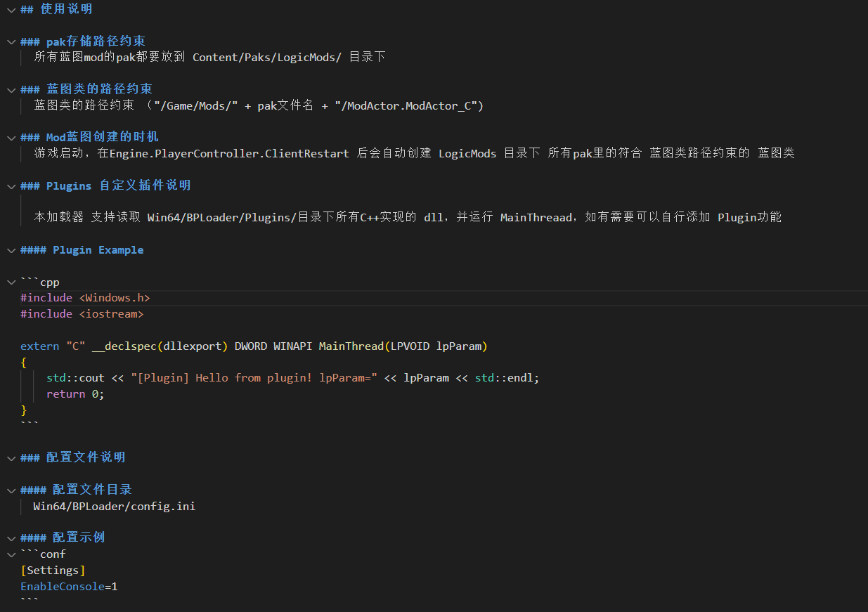
Task: Collapse the 蓝图类的路径约束 section
Action: (x=11, y=89)
